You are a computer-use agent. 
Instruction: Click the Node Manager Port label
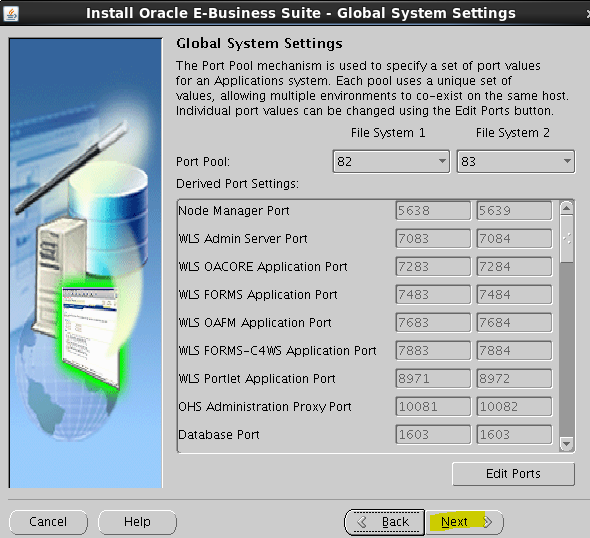tap(234, 211)
